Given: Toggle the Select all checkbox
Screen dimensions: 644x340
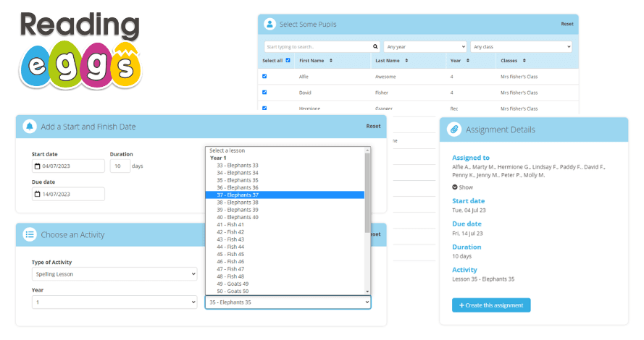Looking at the screenshot, I should click(288, 61).
